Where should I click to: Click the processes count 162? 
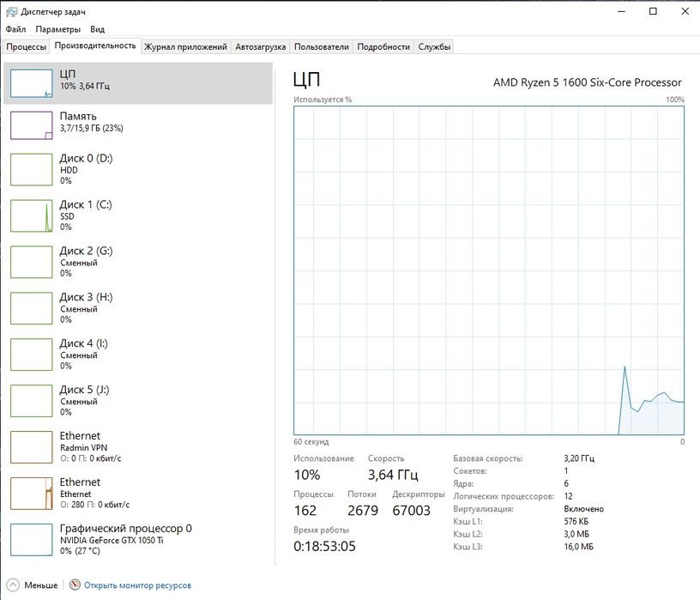(x=305, y=510)
